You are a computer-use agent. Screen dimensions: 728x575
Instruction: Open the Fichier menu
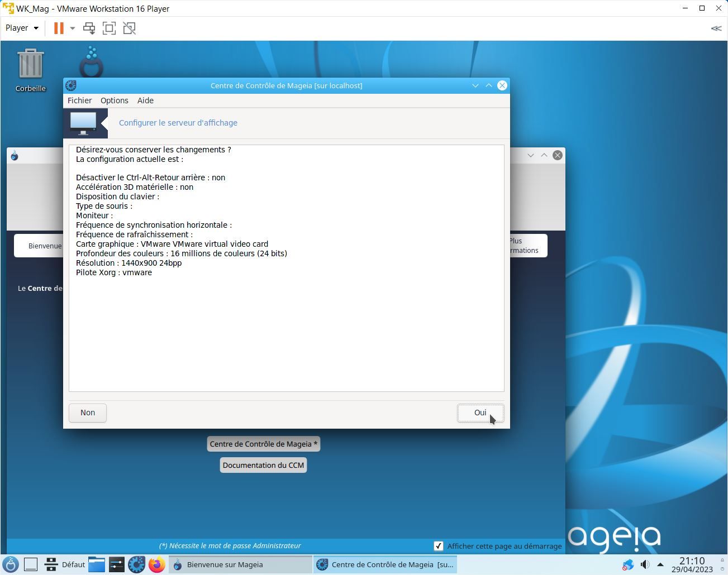[x=79, y=100]
